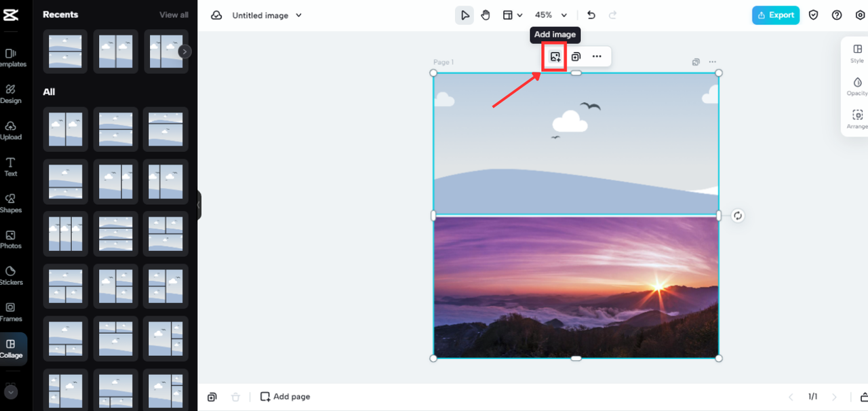The image size is (868, 411).
Task: Select the top collage cell with clouds
Action: 576,144
